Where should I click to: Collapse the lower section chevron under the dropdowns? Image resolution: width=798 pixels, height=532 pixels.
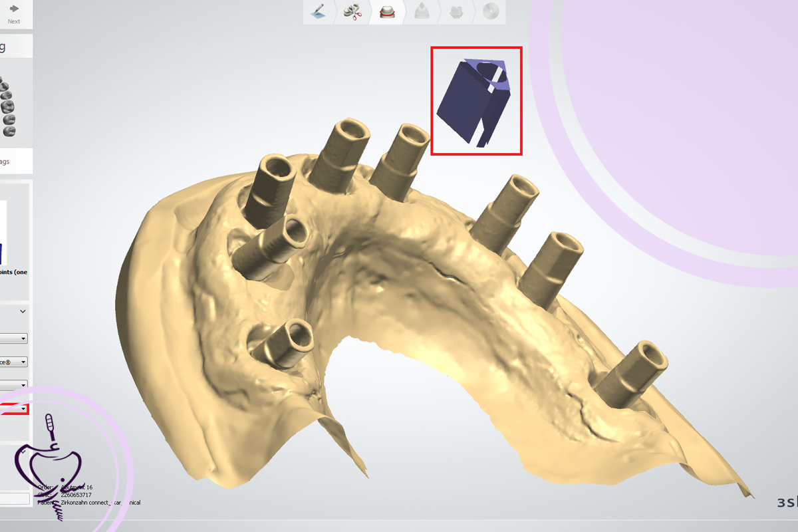click(23, 452)
